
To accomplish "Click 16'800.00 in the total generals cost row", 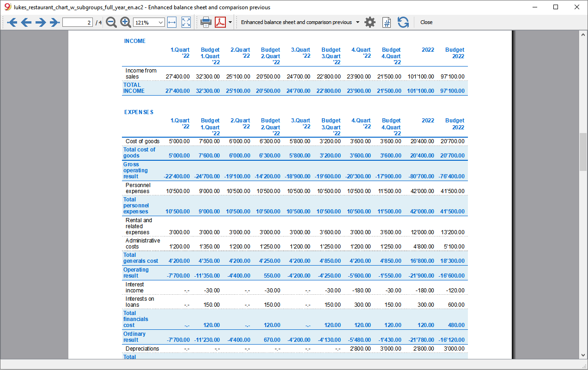I will pyautogui.click(x=421, y=261).
